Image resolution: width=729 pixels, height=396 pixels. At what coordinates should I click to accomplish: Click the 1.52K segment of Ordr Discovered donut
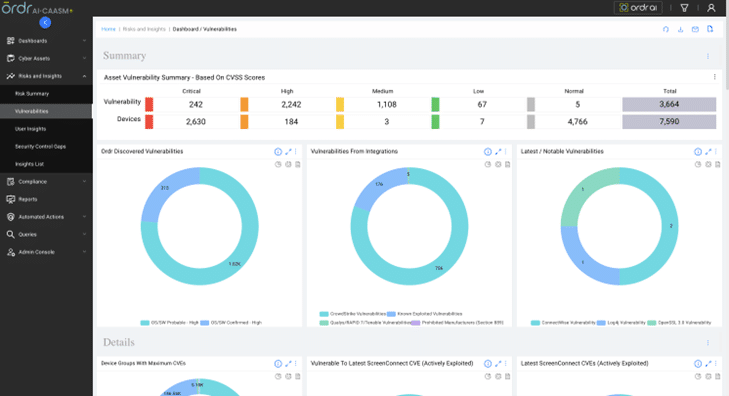[x=234, y=264]
